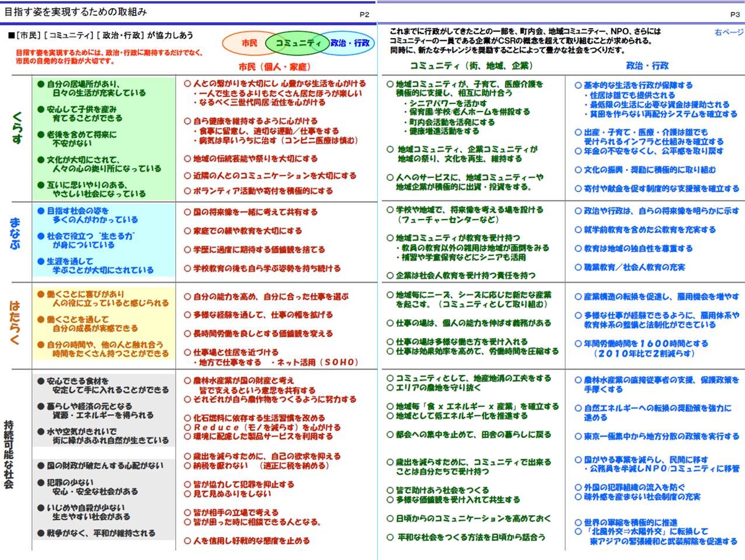Click the 持続可能な社会 row label

[8, 454]
